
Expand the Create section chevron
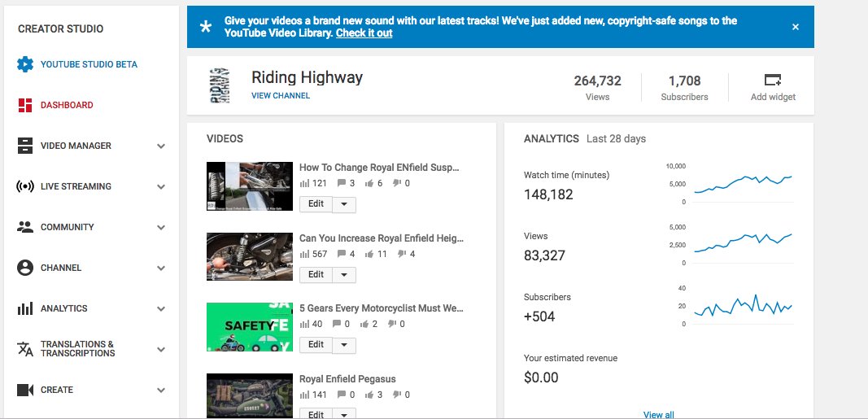coord(161,391)
